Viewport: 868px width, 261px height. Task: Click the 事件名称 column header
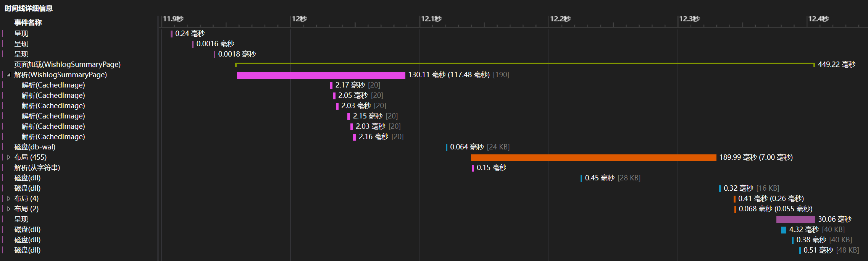[x=28, y=23]
